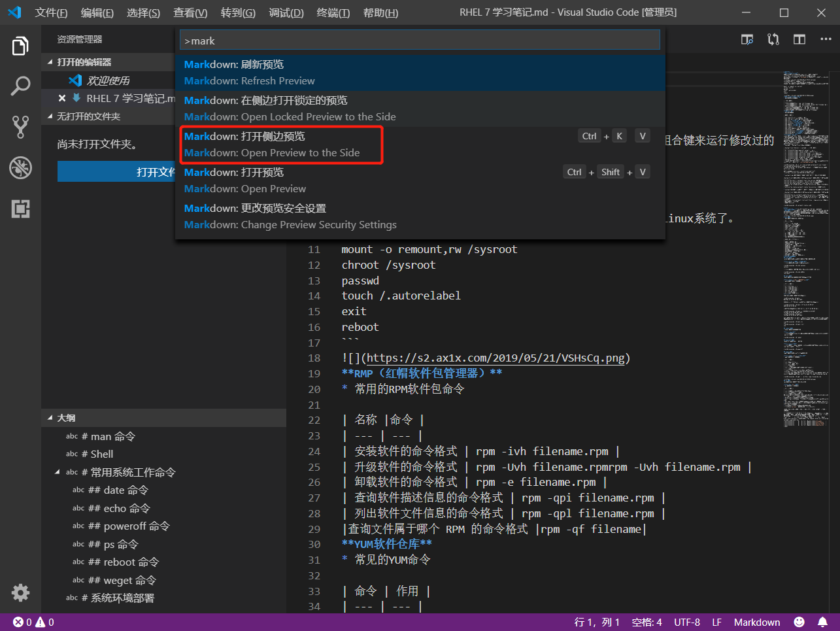Select # man 命令 in outline
840x631 pixels.
pos(109,436)
